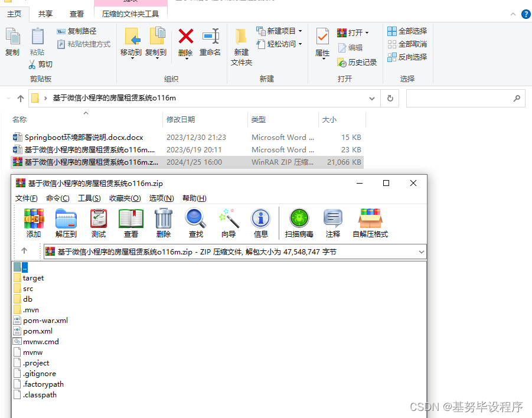Sort by Type (类型) column header
Screen dimensions: 532x418
coord(259,119)
